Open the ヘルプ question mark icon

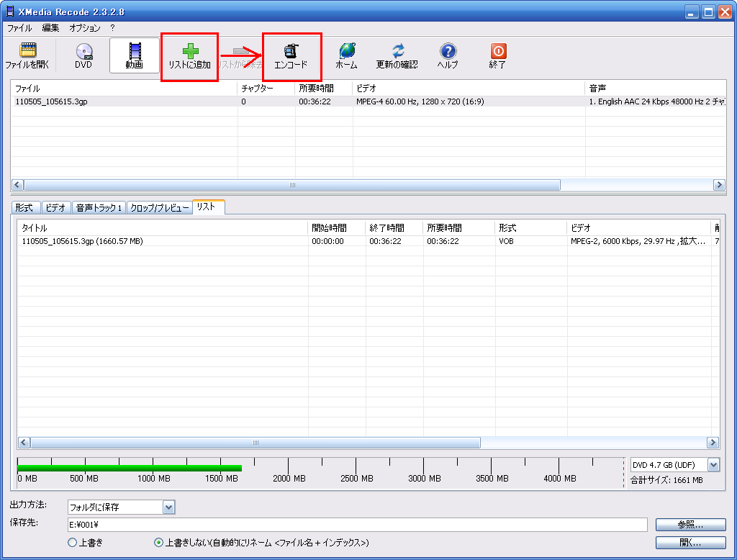tap(448, 50)
